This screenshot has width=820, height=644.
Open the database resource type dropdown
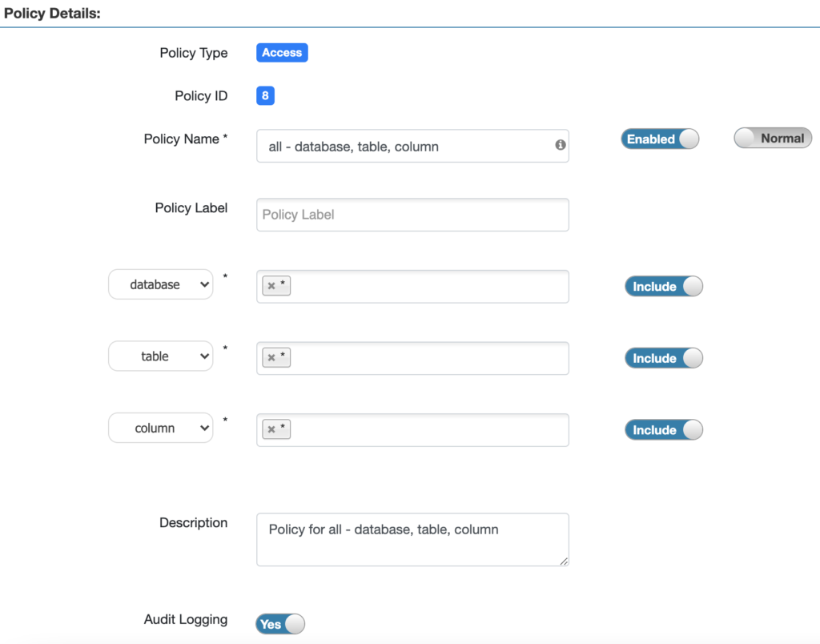point(161,284)
